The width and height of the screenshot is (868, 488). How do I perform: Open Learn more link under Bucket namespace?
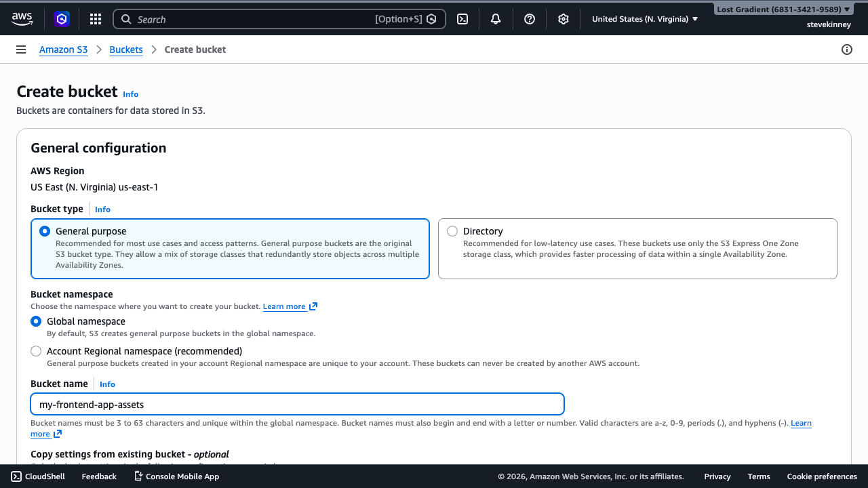284,306
